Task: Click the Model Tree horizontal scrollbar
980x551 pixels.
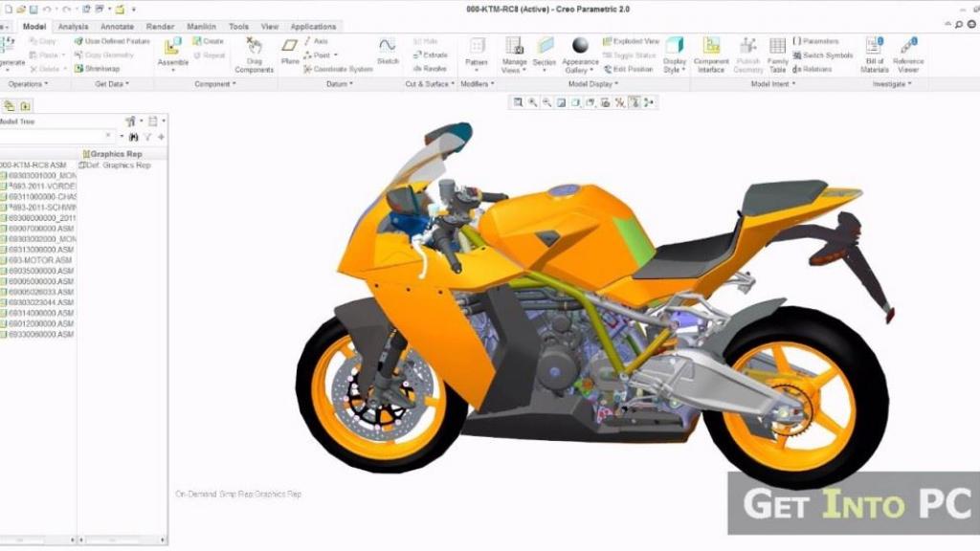Action: coord(37,540)
